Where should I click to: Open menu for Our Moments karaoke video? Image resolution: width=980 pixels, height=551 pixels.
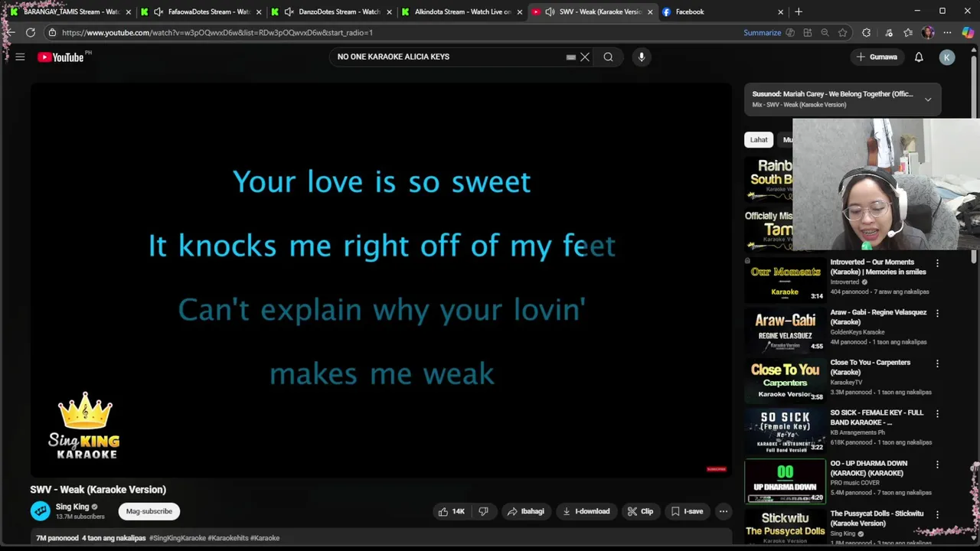click(937, 263)
